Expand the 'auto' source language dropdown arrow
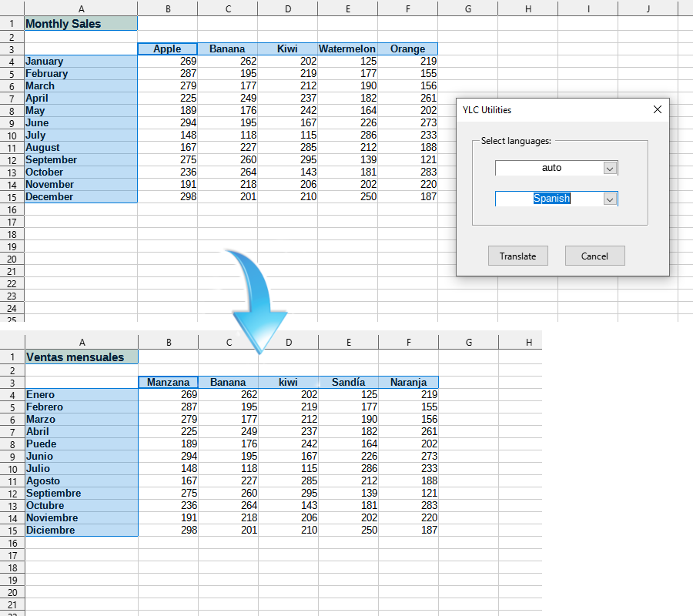Viewport: 693px width, 616px height. click(610, 168)
